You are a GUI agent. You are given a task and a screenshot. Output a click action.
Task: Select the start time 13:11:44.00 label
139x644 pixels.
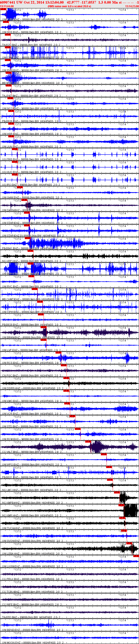[7, 6]
